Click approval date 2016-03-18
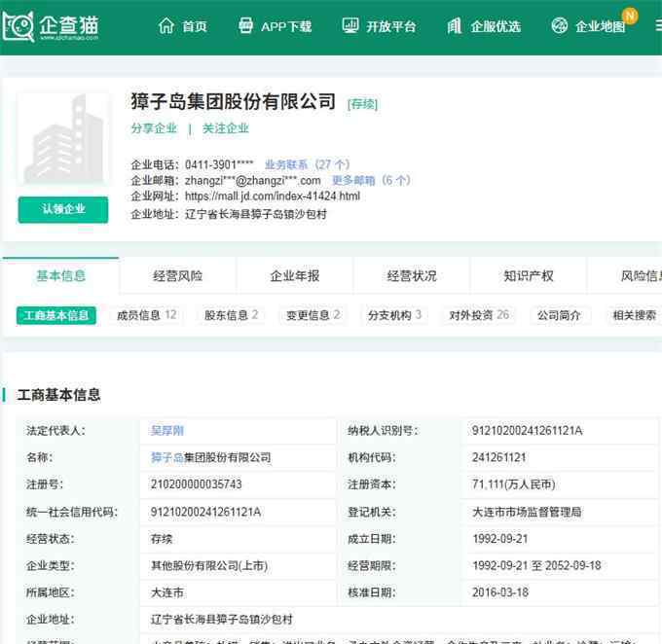 pyautogui.click(x=500, y=592)
